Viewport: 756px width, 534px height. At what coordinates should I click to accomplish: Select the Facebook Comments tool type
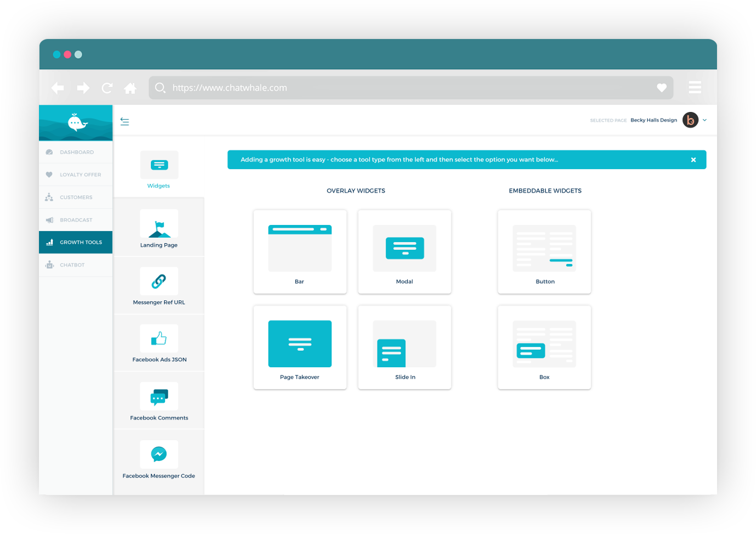pyautogui.click(x=159, y=401)
